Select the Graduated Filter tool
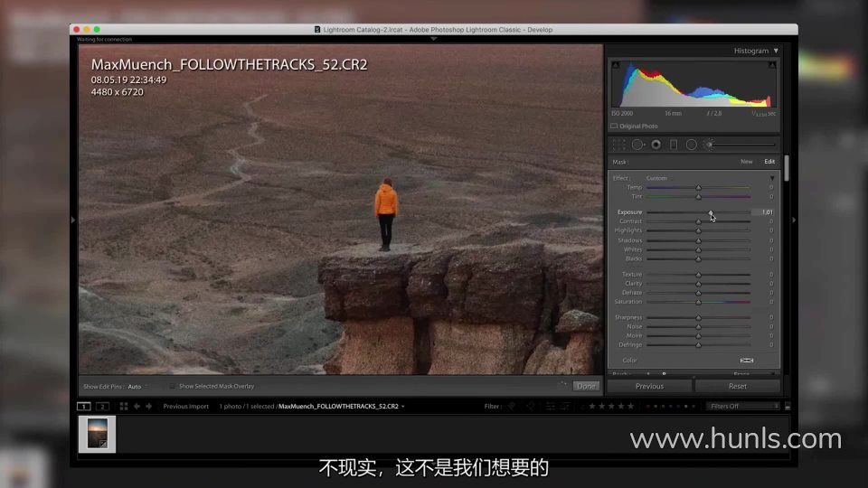The height and width of the screenshot is (488, 868). (674, 145)
